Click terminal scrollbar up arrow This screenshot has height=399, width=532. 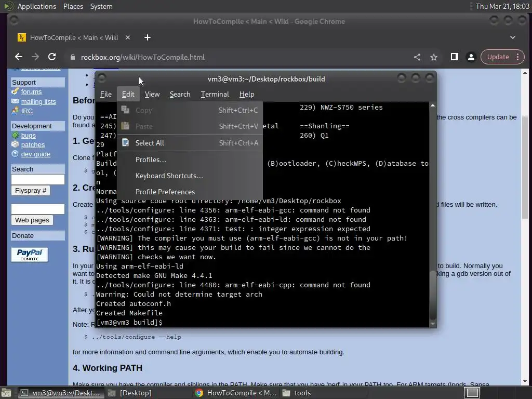[x=433, y=105]
